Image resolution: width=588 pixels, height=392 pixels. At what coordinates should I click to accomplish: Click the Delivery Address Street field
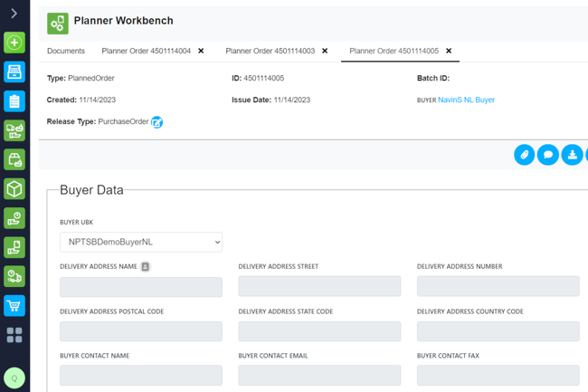pos(319,286)
